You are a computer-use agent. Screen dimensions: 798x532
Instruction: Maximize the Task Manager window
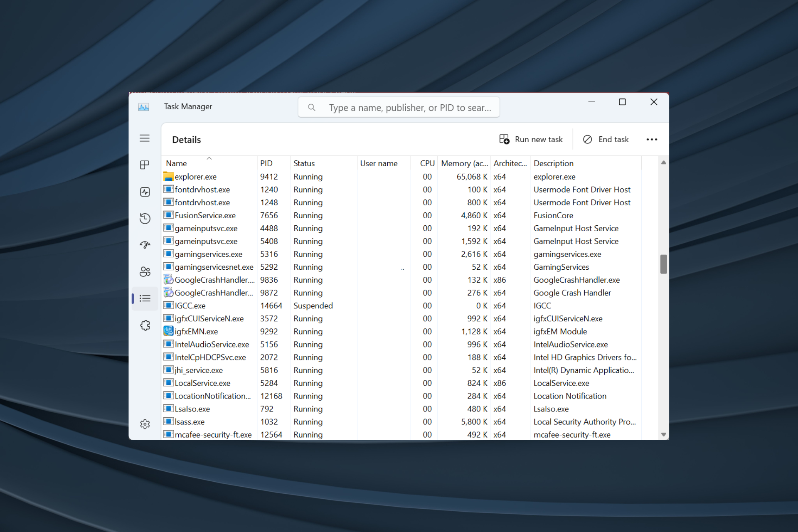coord(622,102)
